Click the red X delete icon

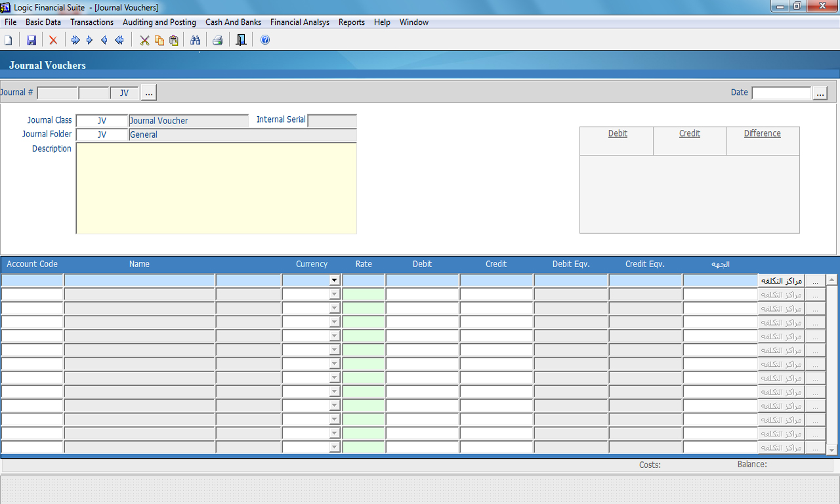[53, 41]
